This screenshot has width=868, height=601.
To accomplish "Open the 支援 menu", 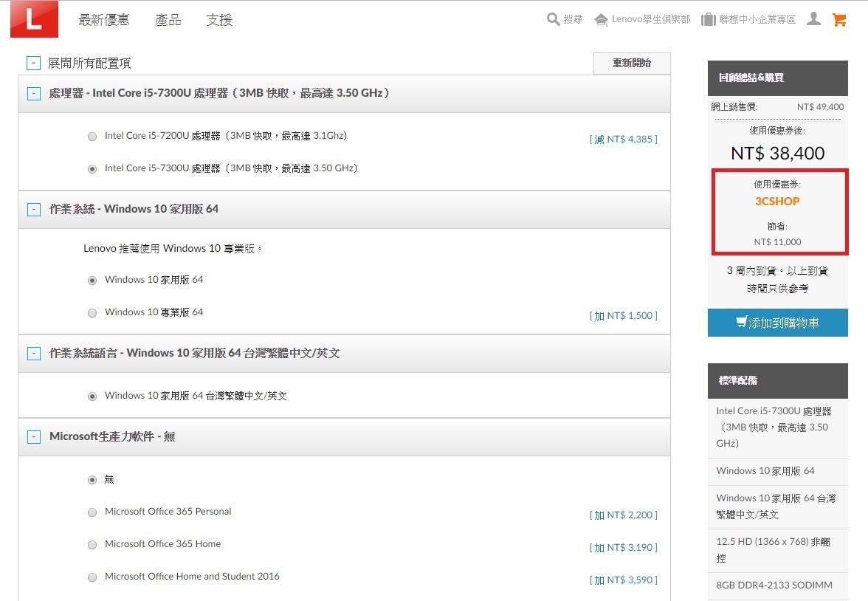I will 219,20.
